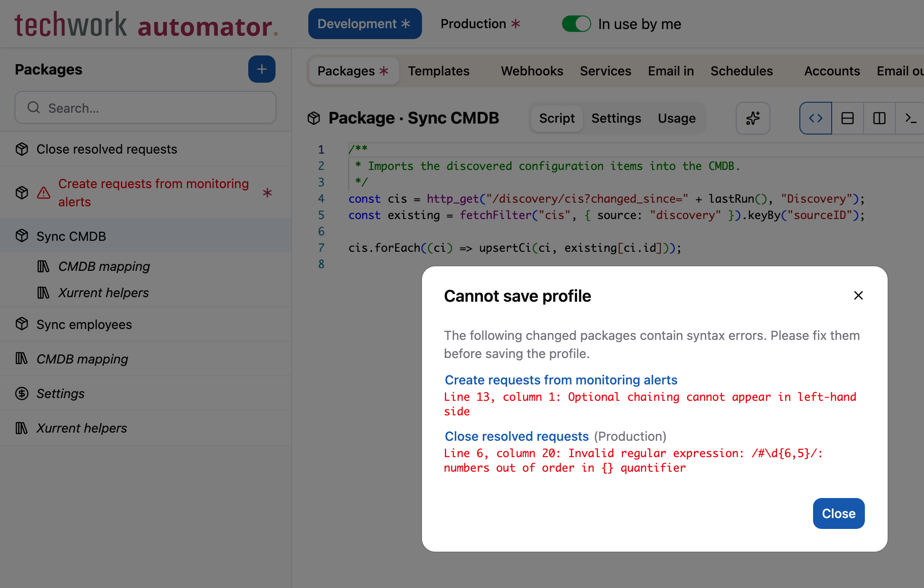Open nested Xurrent helpers under Sync CMDB
Viewport: 924px width, 588px height.
tap(146, 293)
